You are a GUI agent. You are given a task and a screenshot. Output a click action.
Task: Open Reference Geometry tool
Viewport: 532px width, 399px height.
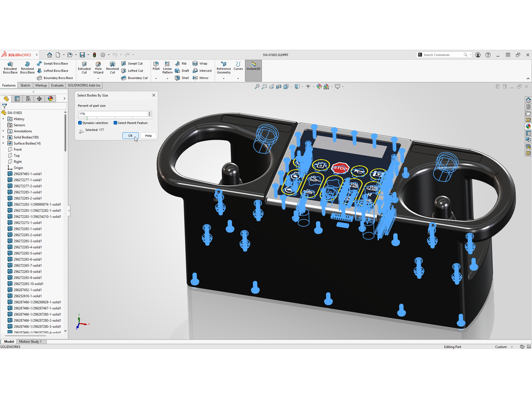(x=224, y=68)
